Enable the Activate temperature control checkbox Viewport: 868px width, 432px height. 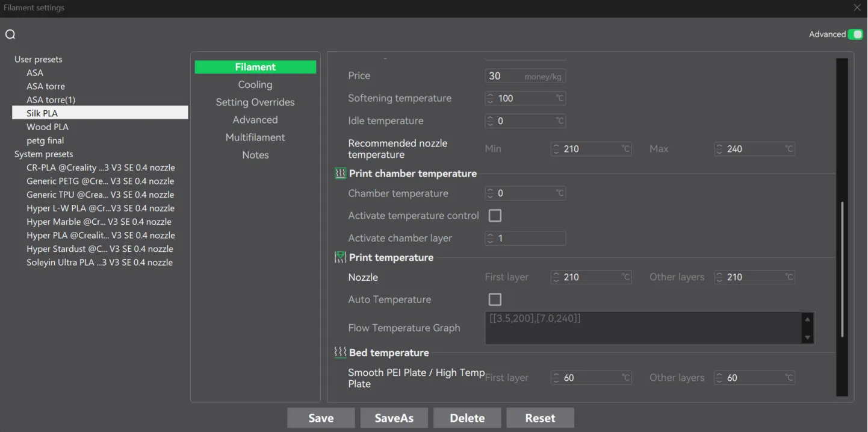point(495,216)
